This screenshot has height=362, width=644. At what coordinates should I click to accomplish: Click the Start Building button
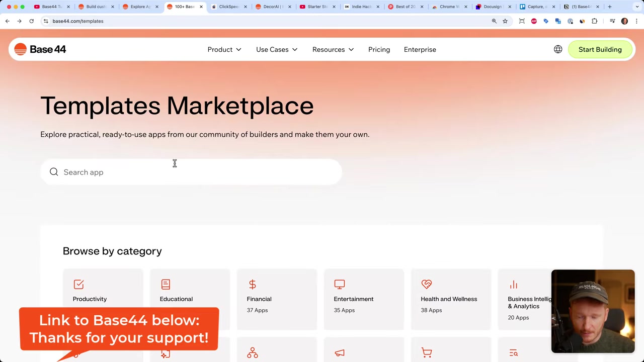600,49
